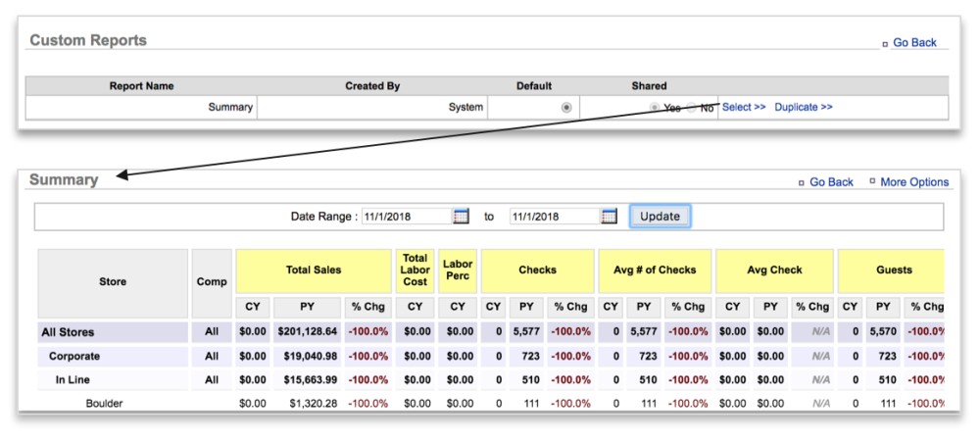Click the Select >> link
Image resolution: width=980 pixels, height=442 pixels.
coord(744,107)
